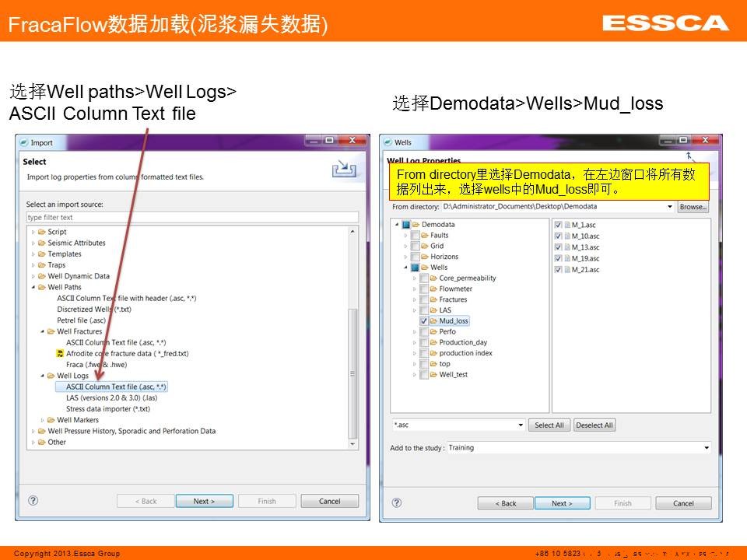Enable the Faults folder checkbox
Image resolution: width=747 pixels, height=560 pixels.
point(415,235)
